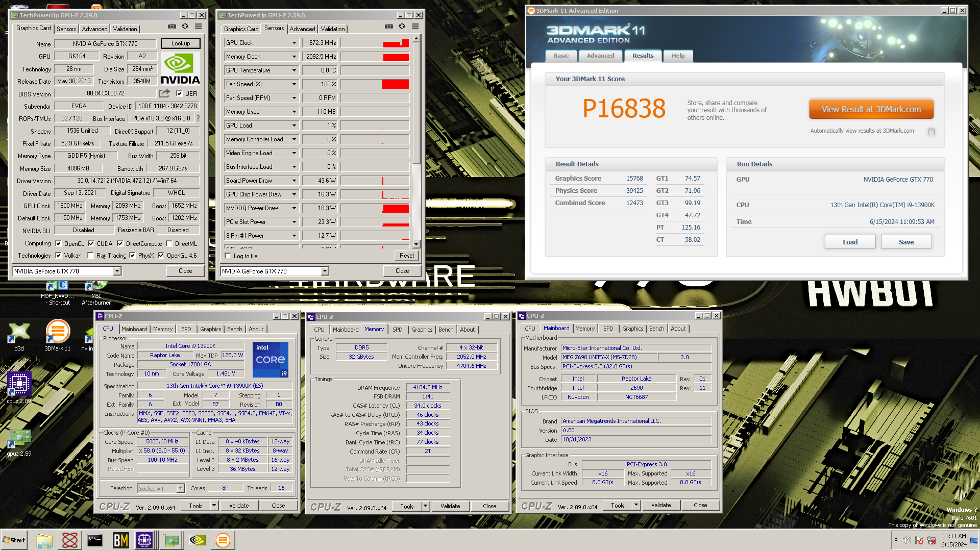Click the refresh icon in GPU-Z Sensors window

click(402, 26)
